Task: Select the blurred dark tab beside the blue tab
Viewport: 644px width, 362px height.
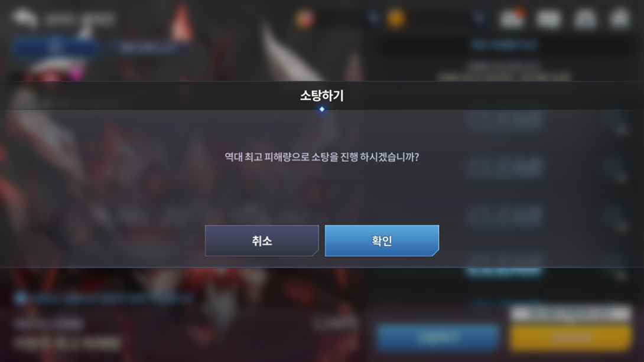Action: click(x=148, y=48)
